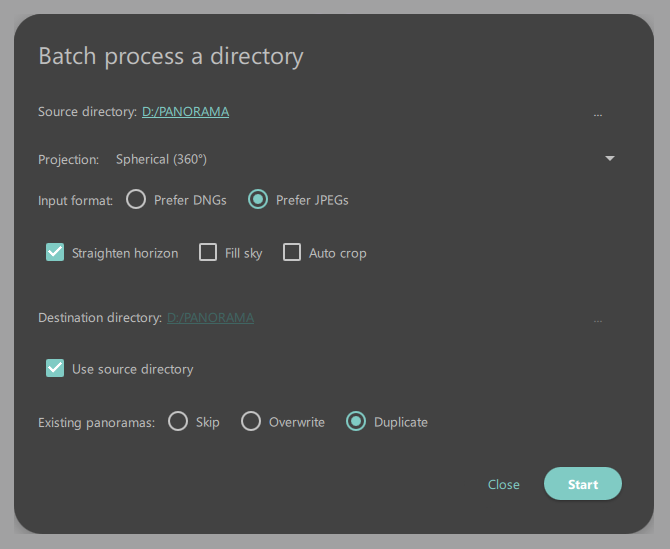Image resolution: width=670 pixels, height=549 pixels.
Task: Click the source directory browse ellipsis
Action: coord(597,113)
